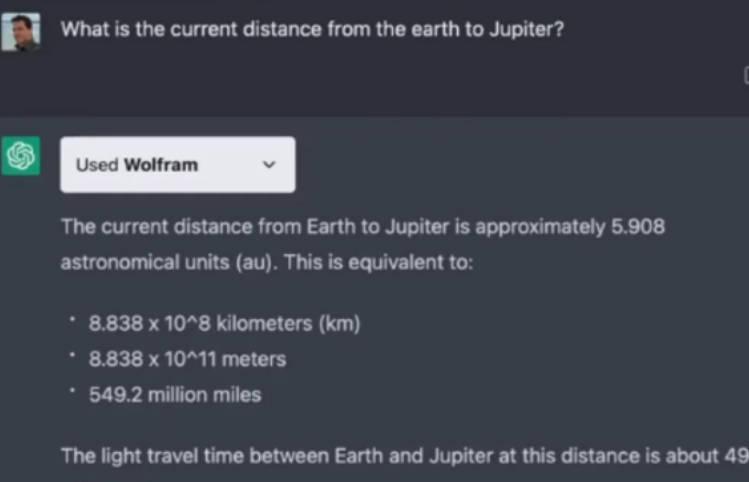This screenshot has width=749, height=482.
Task: Click the ChatGPT logo icon
Action: (20, 157)
